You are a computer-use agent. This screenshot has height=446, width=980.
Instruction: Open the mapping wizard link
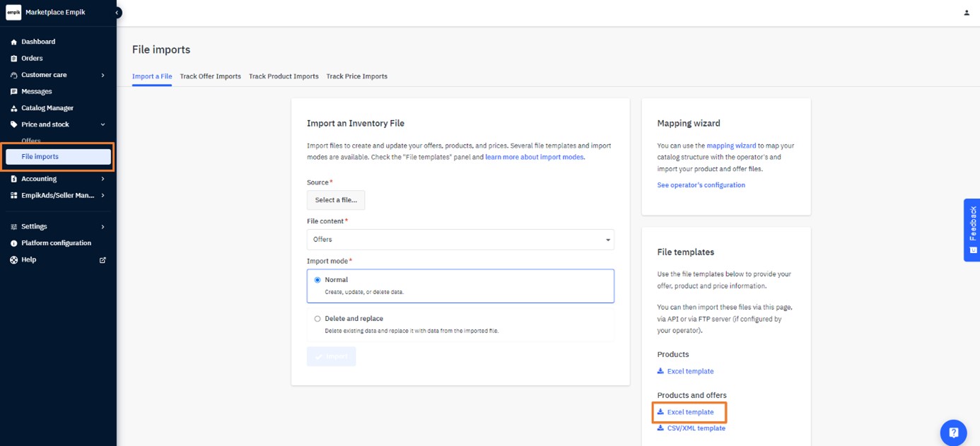coord(731,146)
